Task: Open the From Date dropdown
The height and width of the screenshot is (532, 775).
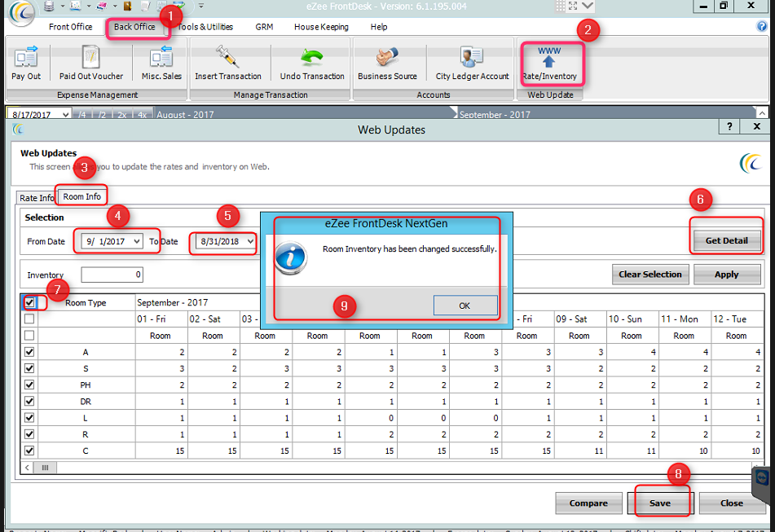Action: pos(137,241)
